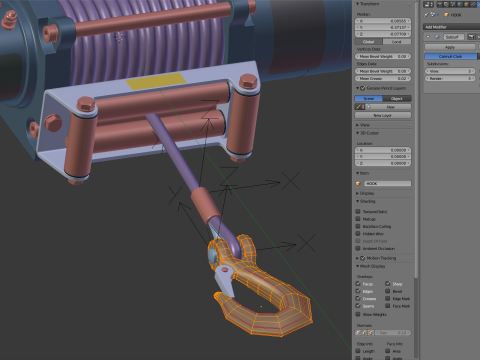Screen dimensions: 480x360
Task: Click the HOOK item name field
Action: [387, 184]
